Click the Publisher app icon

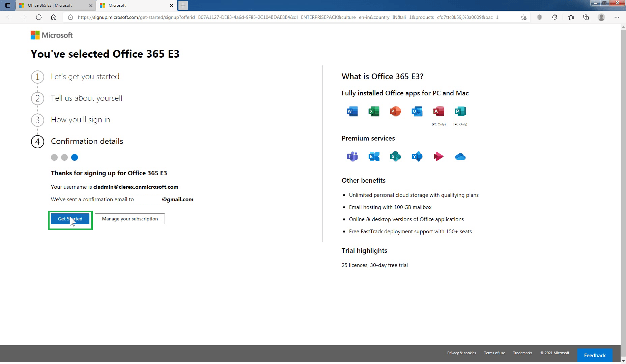pyautogui.click(x=460, y=111)
